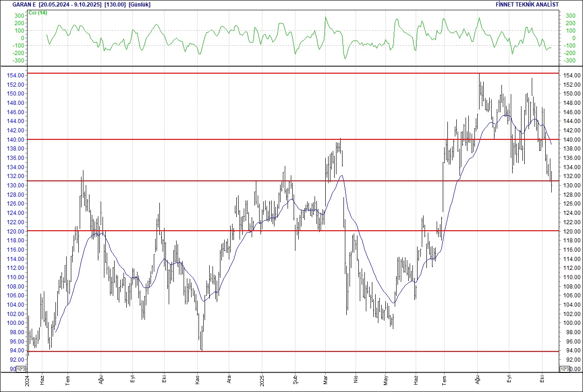Click the Şub month marker on time axis
This screenshot has height=392, width=583.
coord(294,381)
